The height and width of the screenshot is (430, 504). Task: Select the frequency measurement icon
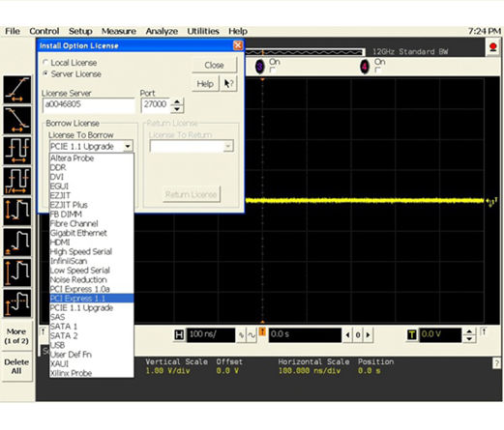click(x=17, y=181)
